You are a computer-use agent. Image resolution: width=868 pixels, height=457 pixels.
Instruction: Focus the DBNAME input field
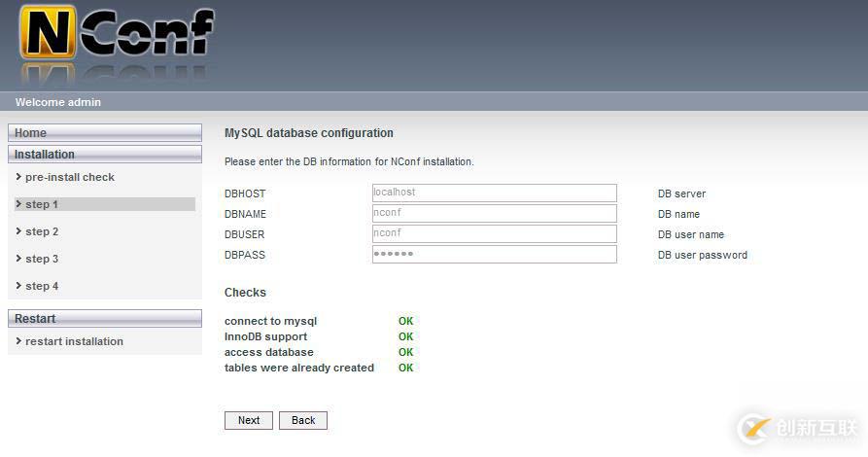point(495,213)
